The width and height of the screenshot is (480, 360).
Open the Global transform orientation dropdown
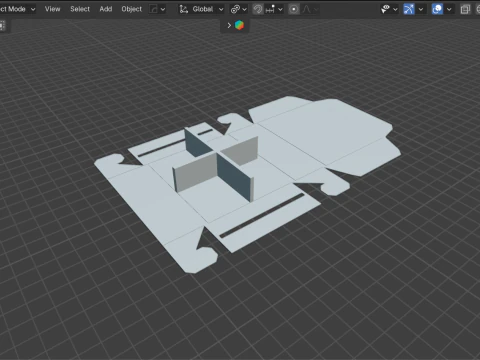tap(201, 9)
